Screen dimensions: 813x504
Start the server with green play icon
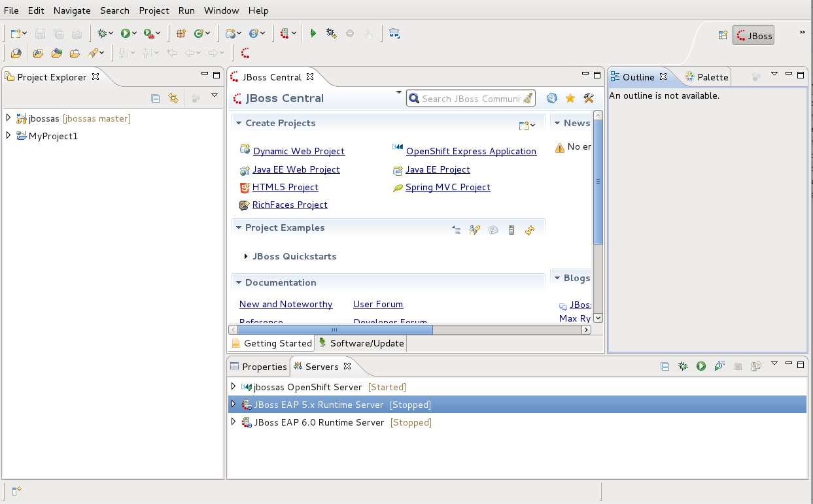(701, 367)
